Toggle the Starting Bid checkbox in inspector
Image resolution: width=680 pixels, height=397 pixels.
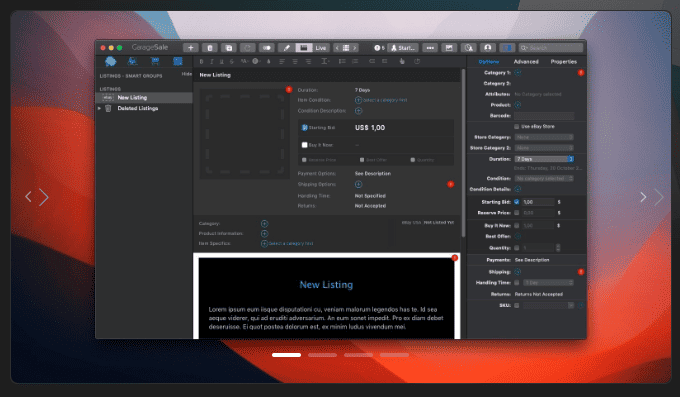tap(517, 202)
